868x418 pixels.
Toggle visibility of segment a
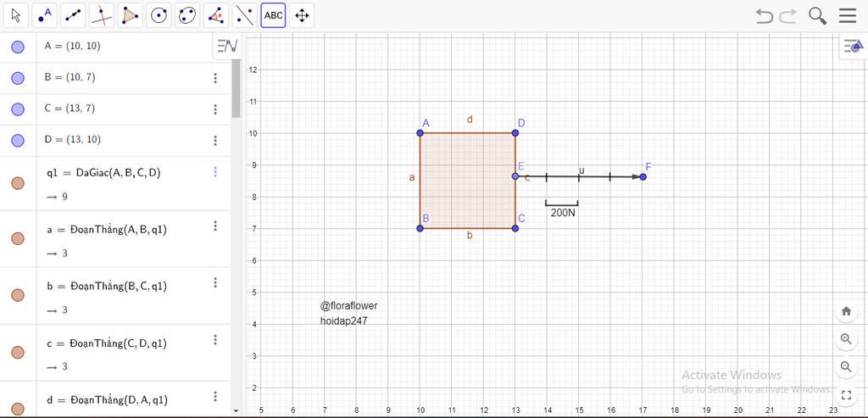[x=18, y=238]
